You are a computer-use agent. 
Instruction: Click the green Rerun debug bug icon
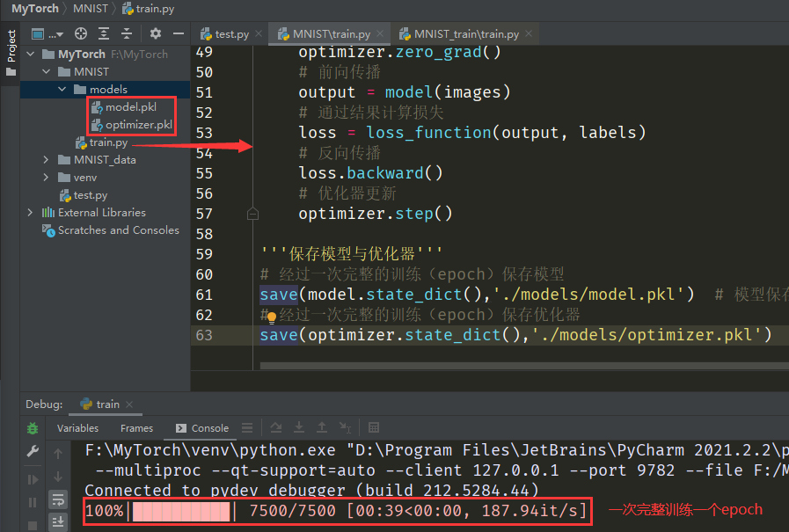pos(33,428)
